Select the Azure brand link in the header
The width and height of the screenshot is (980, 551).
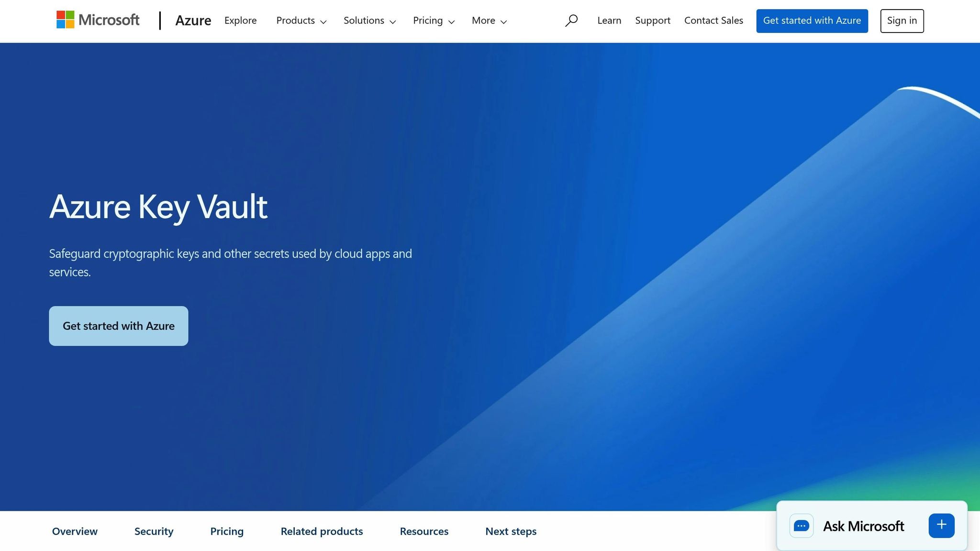(x=193, y=20)
